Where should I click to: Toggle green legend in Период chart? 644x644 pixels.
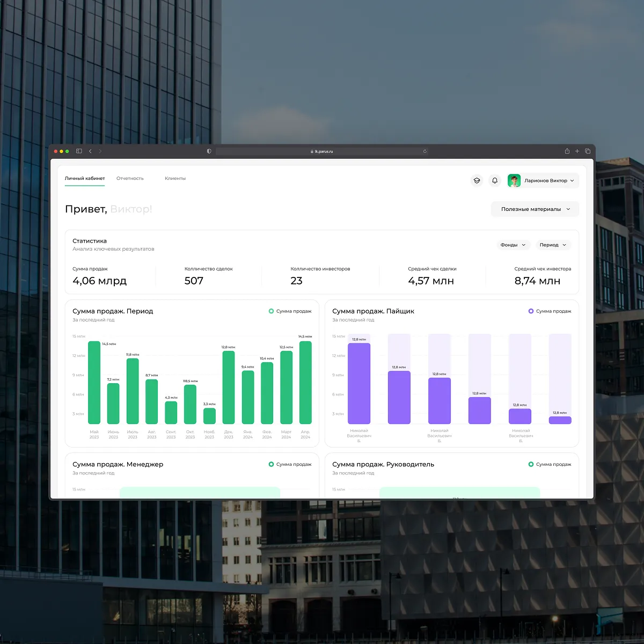pos(290,311)
